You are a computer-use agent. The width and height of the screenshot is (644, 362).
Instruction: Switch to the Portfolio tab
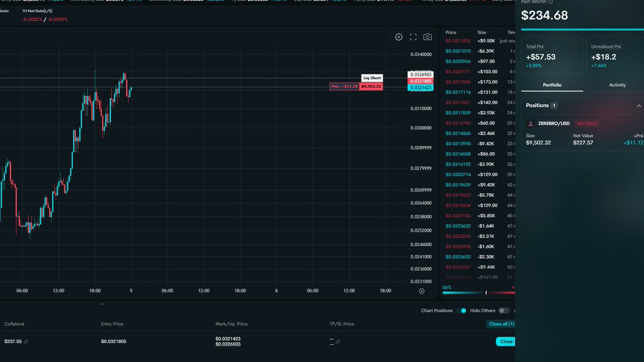click(x=552, y=85)
